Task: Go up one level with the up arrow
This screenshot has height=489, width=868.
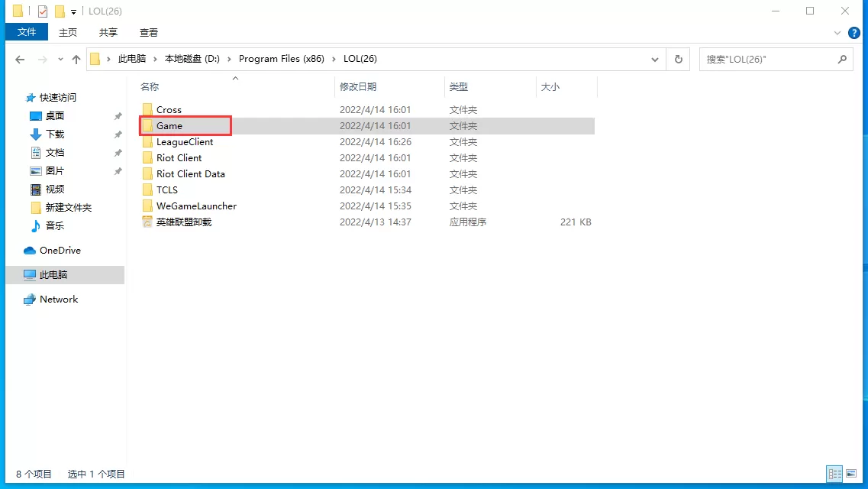Action: 76,58
